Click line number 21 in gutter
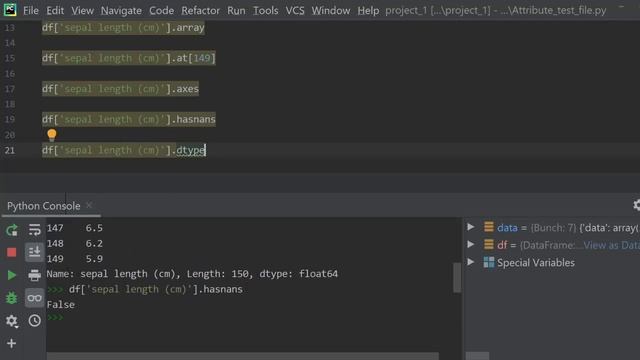The width and height of the screenshot is (640, 360). pyautogui.click(x=10, y=150)
